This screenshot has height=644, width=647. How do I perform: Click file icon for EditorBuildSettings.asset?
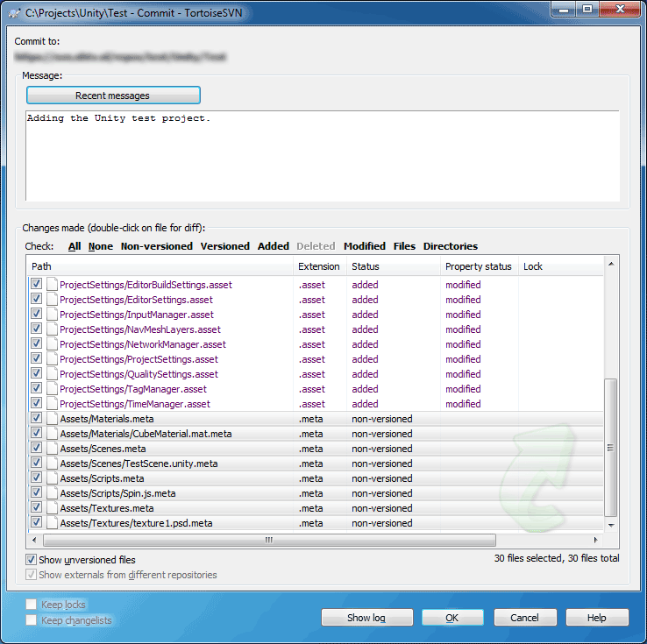click(x=52, y=285)
